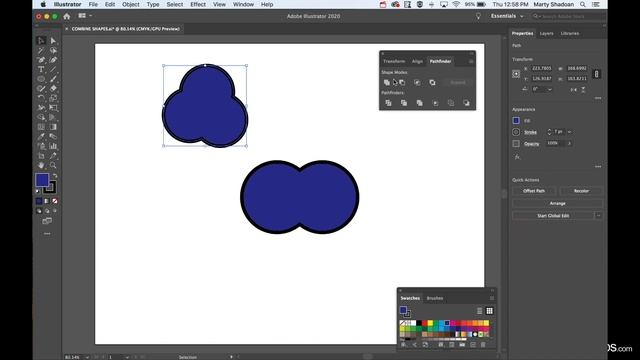Choose the Lasso tool
The height and width of the screenshot is (360, 640).
pyautogui.click(x=53, y=50)
